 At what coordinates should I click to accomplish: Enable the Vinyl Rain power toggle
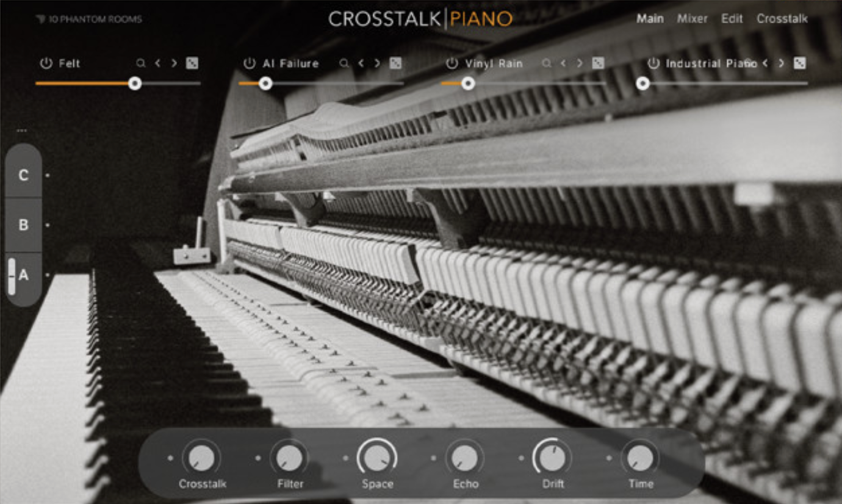[452, 63]
